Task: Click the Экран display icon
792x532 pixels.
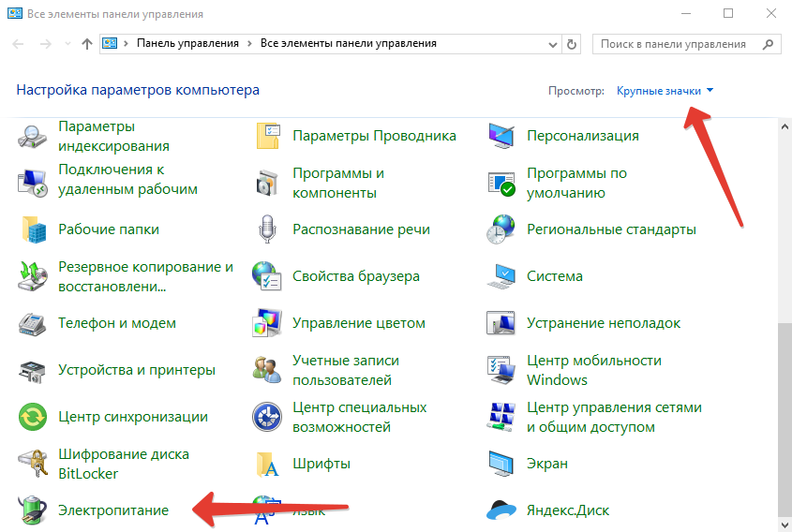Action: coord(501,464)
